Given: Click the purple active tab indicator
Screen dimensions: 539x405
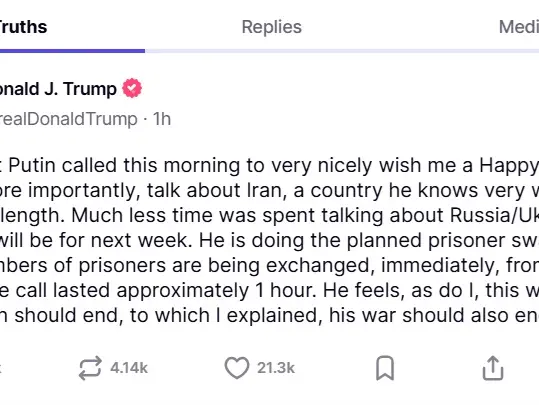Looking at the screenshot, I should click(72, 51).
